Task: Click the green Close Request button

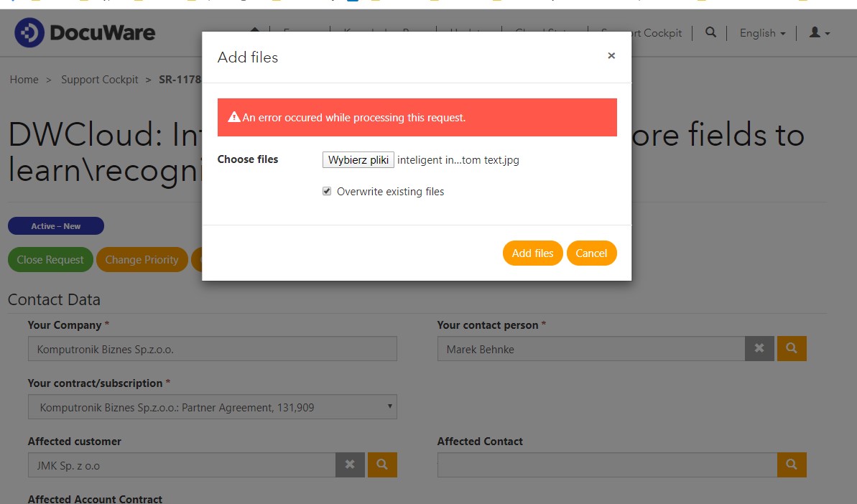Action: point(50,260)
